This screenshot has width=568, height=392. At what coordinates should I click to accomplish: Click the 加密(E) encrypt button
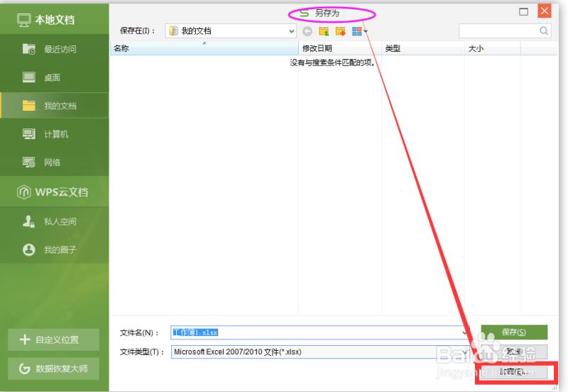point(514,371)
